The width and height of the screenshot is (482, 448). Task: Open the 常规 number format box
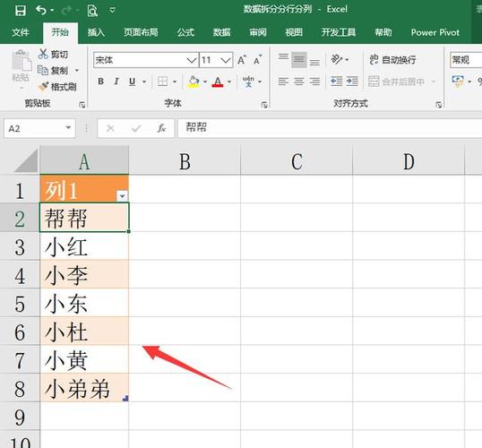[x=466, y=60]
